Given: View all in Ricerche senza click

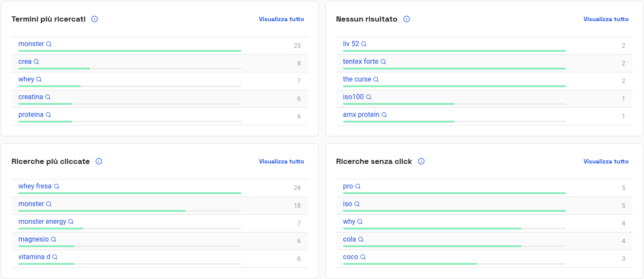Looking at the screenshot, I should (x=606, y=161).
